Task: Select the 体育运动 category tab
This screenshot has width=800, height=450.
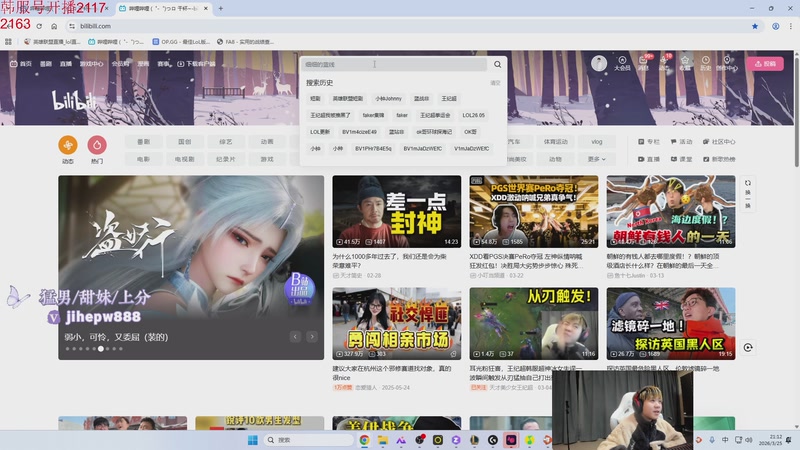Action: click(x=556, y=142)
